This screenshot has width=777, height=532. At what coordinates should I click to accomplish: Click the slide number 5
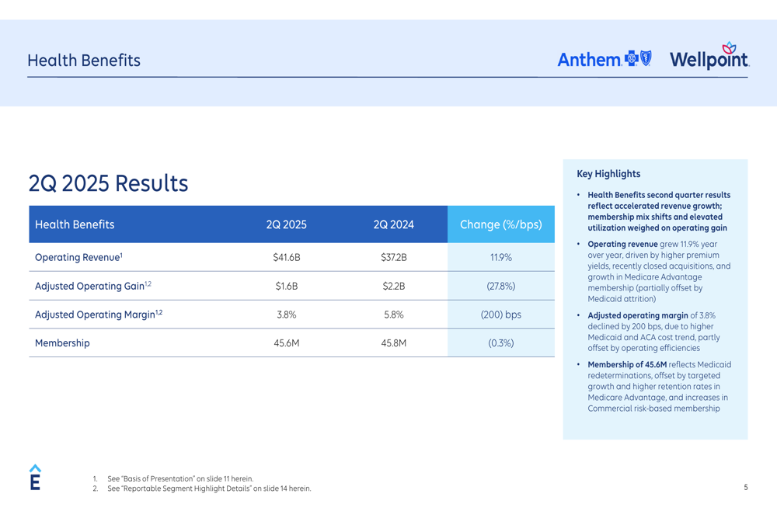(x=746, y=488)
